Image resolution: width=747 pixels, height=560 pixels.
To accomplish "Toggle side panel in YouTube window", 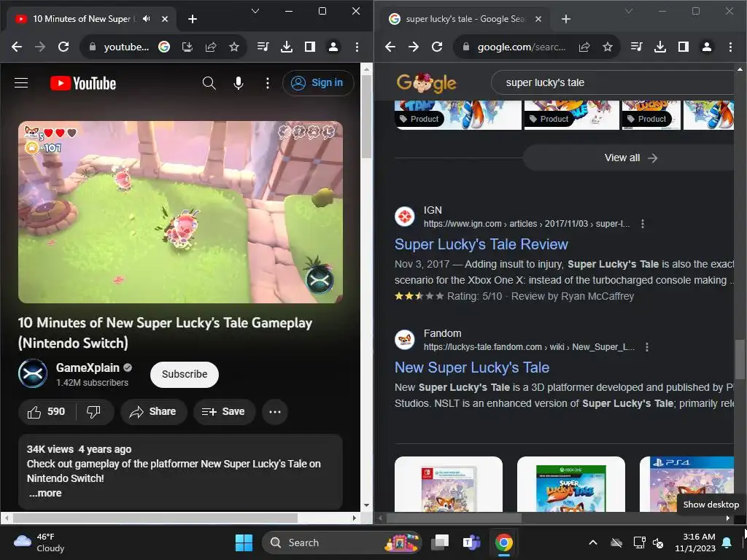I will [x=309, y=47].
